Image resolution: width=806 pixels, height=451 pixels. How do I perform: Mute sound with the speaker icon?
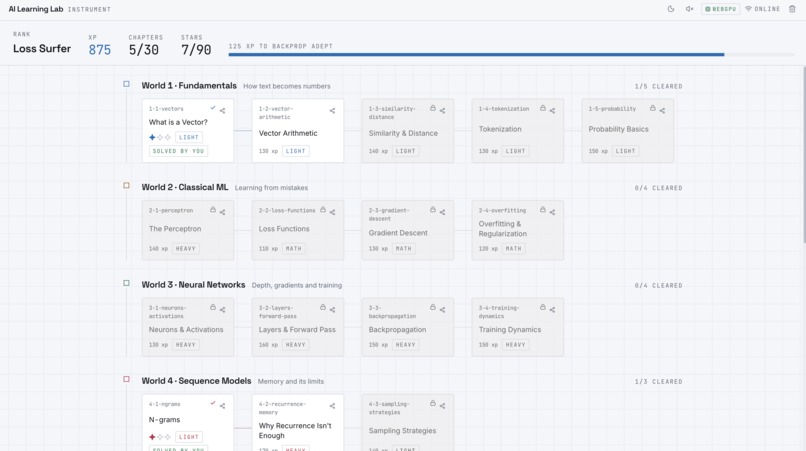click(689, 9)
